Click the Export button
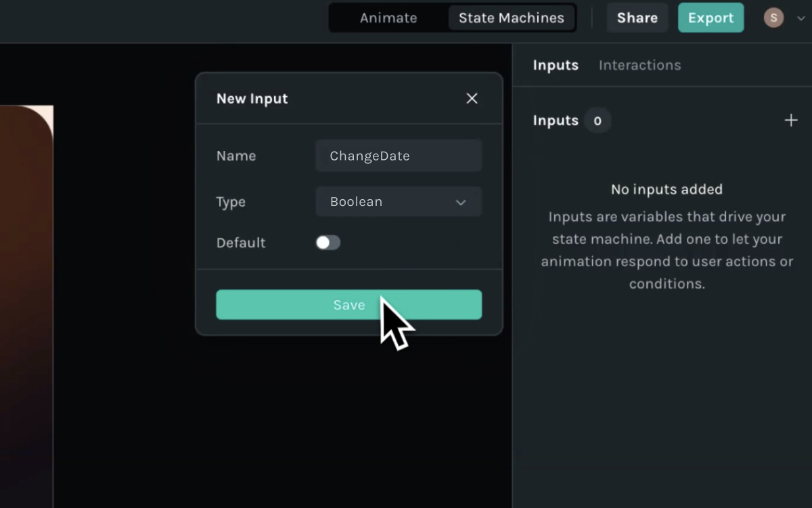This screenshot has width=812, height=508. click(710, 18)
